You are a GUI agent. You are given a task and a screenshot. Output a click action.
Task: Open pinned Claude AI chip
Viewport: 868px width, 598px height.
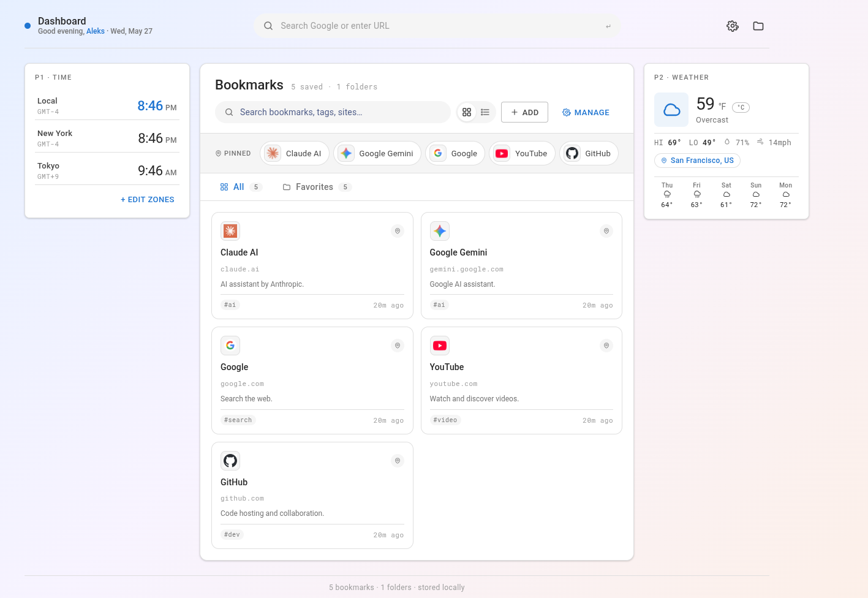[295, 153]
